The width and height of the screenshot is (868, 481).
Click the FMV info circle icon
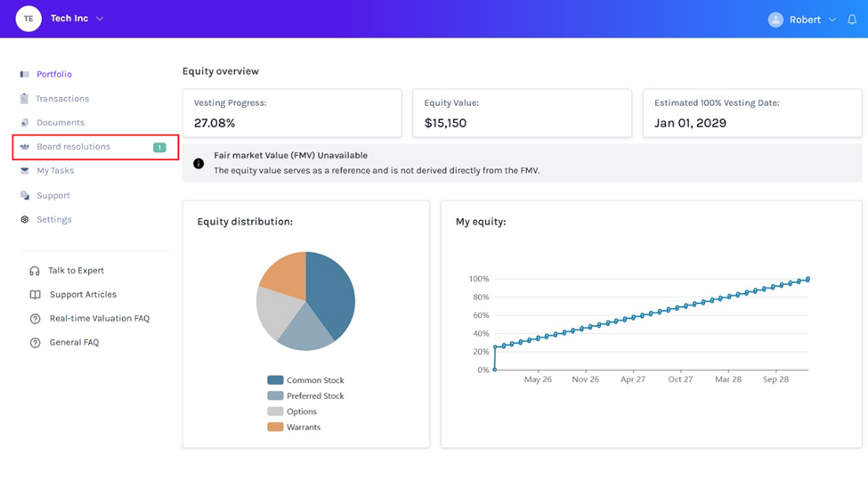(199, 163)
